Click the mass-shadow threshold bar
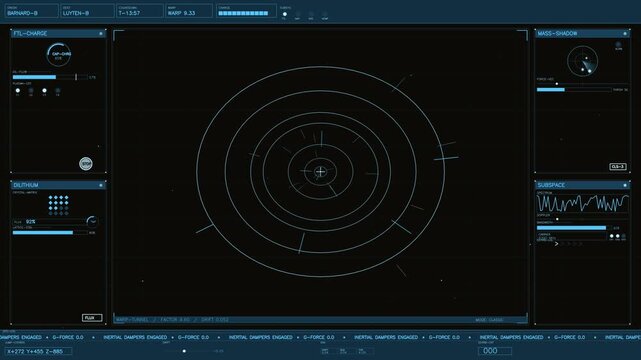Viewport: 641px width, 360px height. [x=574, y=89]
